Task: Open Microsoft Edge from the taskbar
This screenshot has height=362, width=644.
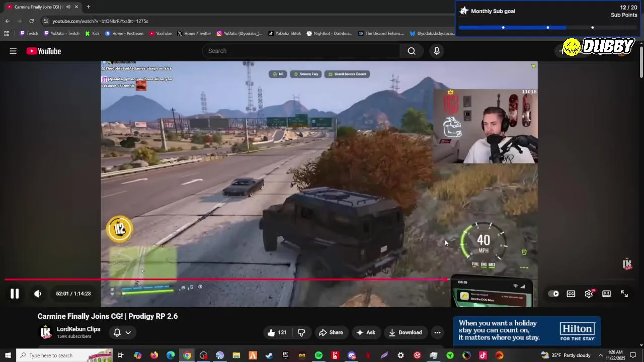Action: [x=171, y=355]
